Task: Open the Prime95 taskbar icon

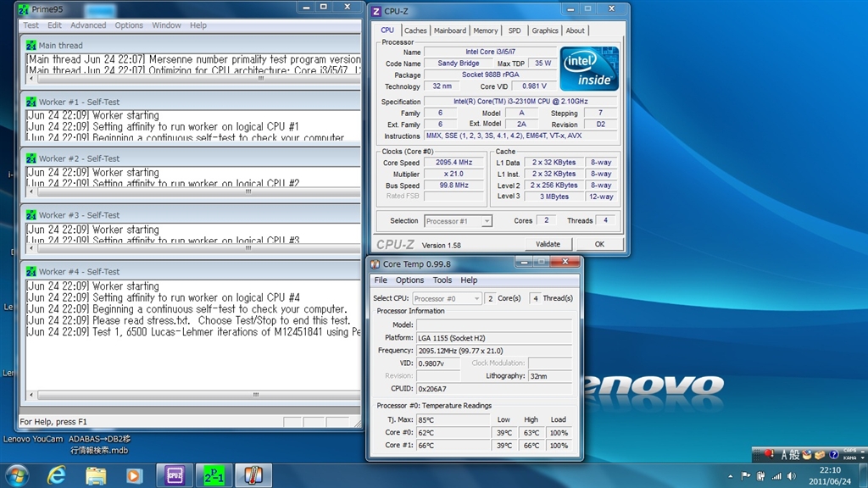Action: 213,474
